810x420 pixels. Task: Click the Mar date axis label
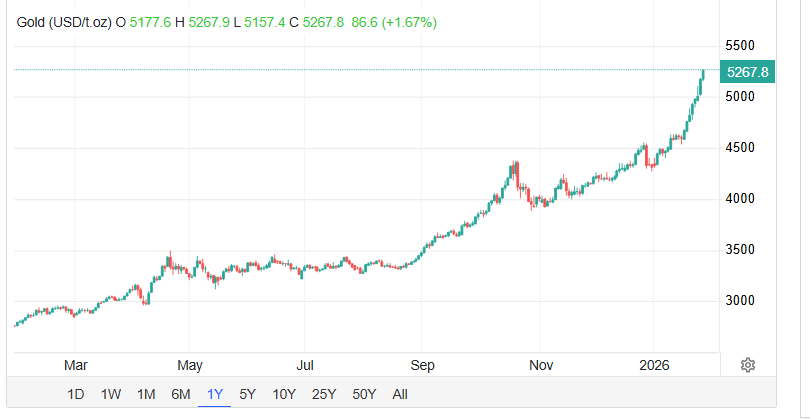(75, 365)
